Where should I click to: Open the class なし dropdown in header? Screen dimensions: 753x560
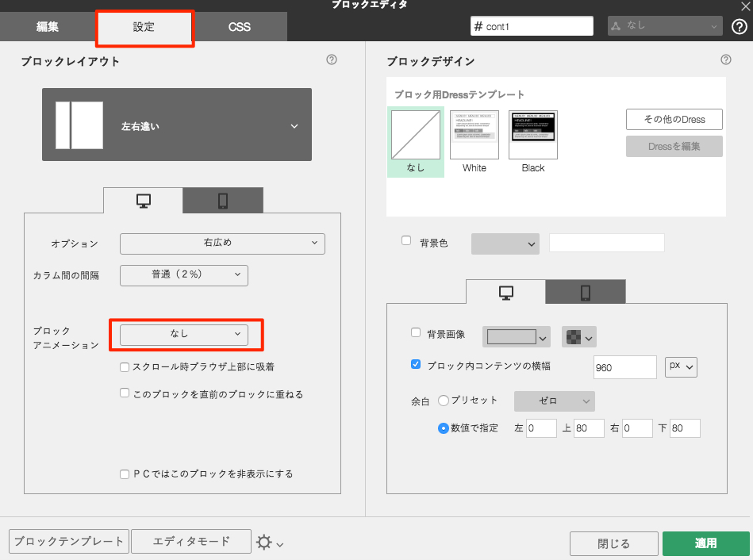(x=665, y=26)
